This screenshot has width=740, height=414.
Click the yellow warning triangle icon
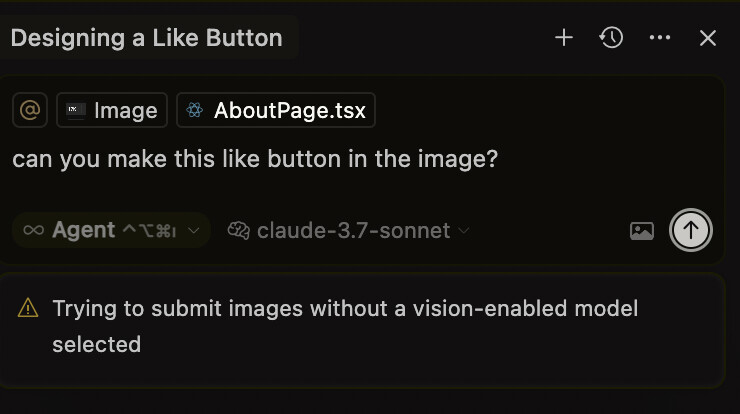28,308
